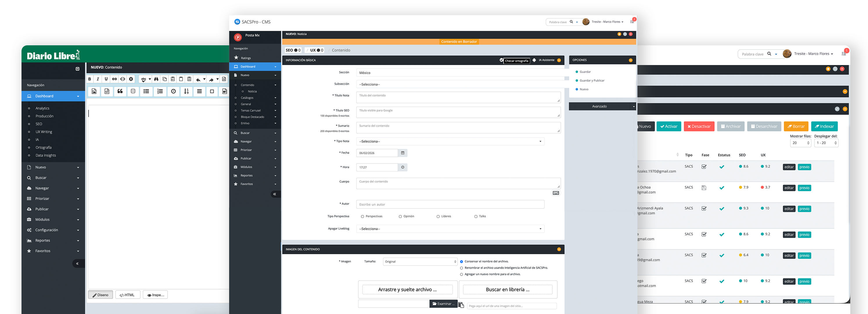Click the red Desactivar button
The height and width of the screenshot is (314, 868).
coord(699,127)
